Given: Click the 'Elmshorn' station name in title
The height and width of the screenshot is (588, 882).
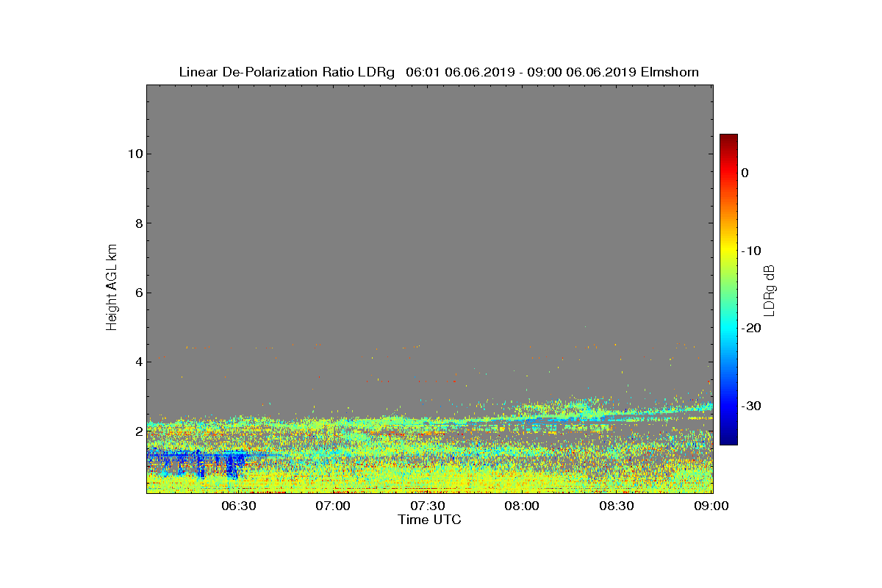Looking at the screenshot, I should pos(670,72).
